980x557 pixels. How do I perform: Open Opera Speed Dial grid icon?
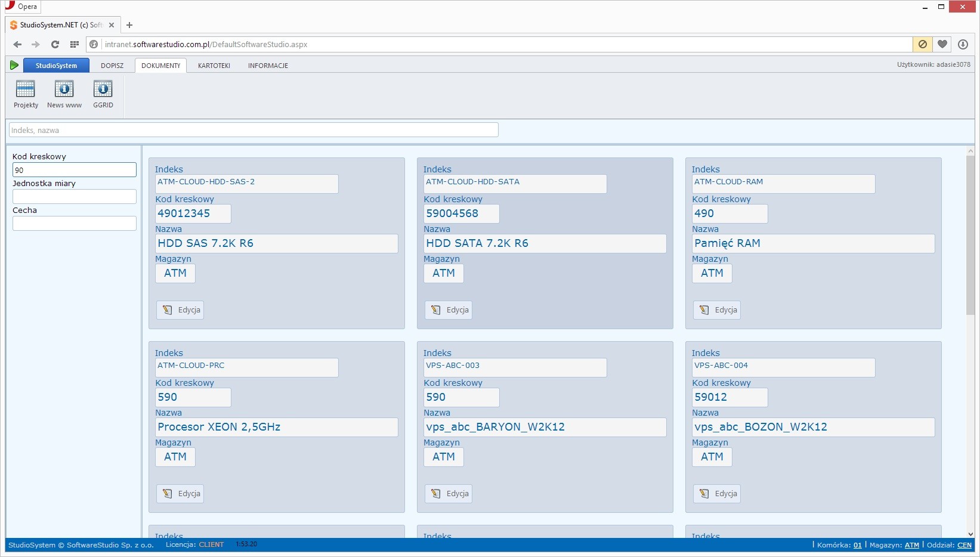pyautogui.click(x=74, y=44)
